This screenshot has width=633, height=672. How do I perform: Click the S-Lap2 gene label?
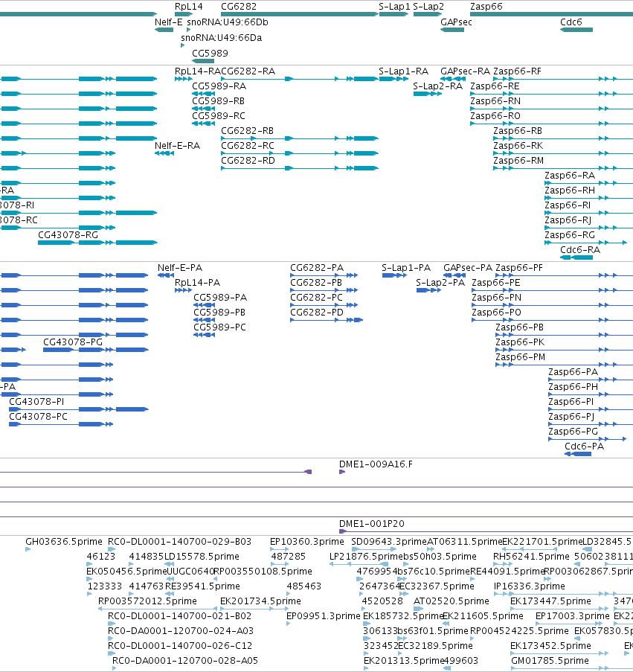[428, 7]
